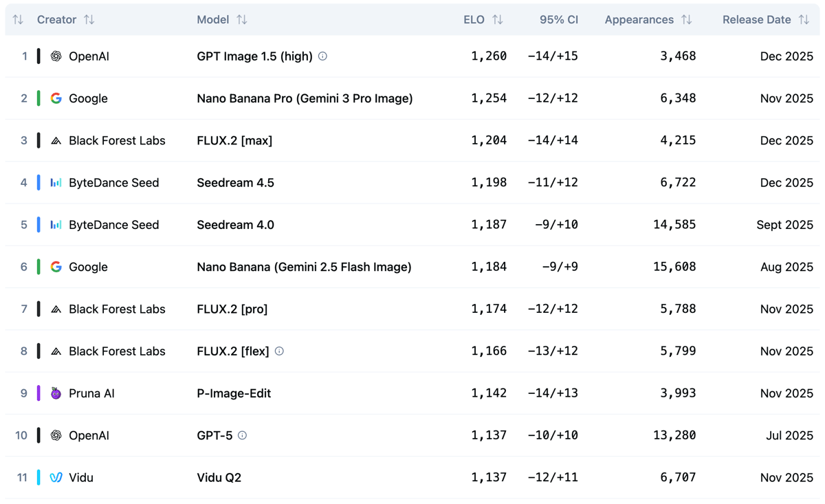
Task: Click the Vidu logo beside Vidu Q2
Action: point(55,477)
